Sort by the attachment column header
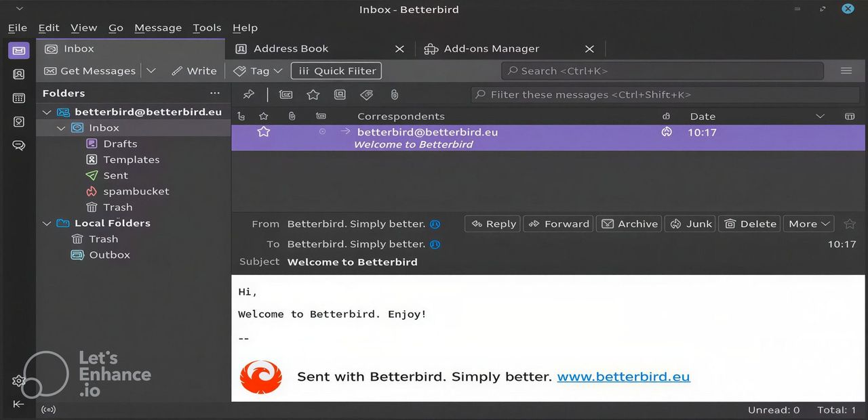Image resolution: width=868 pixels, height=420 pixels. [292, 117]
